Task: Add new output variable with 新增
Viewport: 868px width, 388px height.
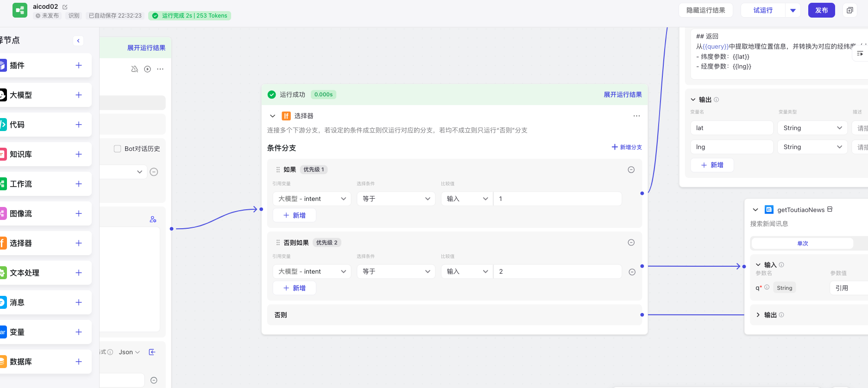Action: coord(712,165)
